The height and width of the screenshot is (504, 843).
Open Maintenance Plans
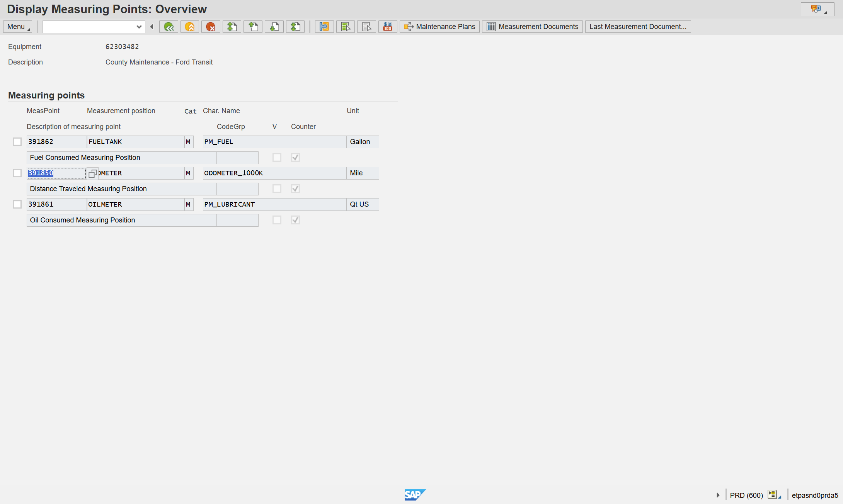[x=439, y=27]
